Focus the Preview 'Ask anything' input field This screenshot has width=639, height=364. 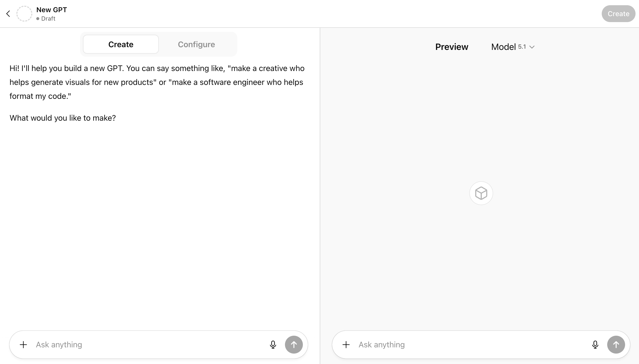point(470,344)
